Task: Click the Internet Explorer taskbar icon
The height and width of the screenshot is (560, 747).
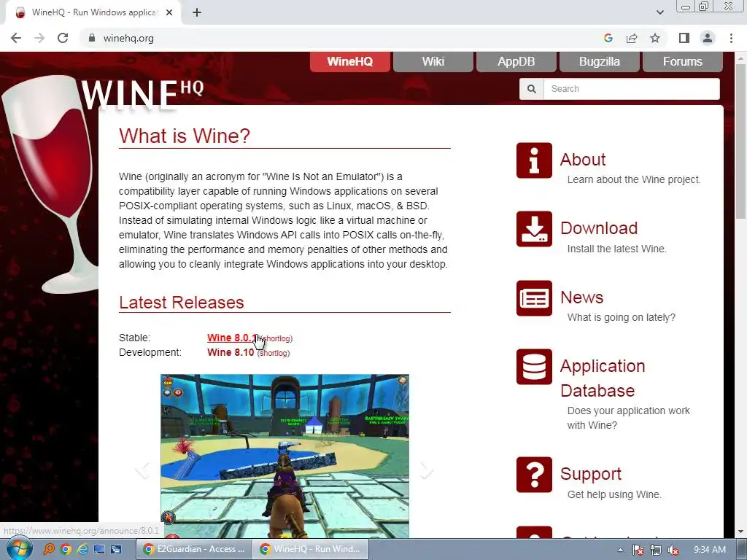Action: point(82,549)
